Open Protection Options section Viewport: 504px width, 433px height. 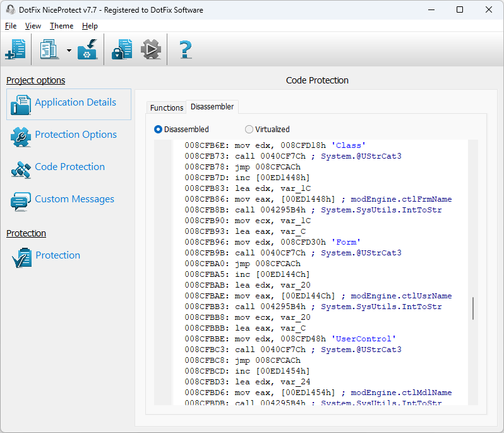click(x=76, y=135)
